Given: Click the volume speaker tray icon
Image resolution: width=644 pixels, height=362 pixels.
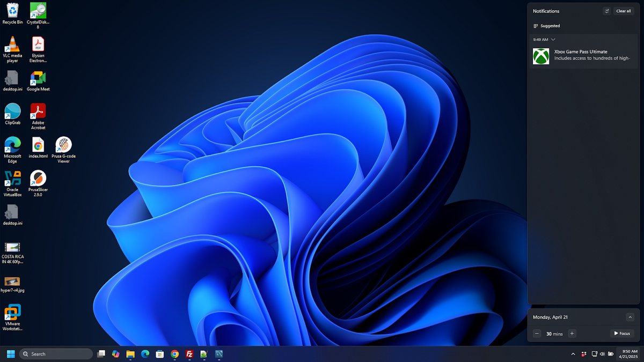Looking at the screenshot, I should pyautogui.click(x=602, y=354).
